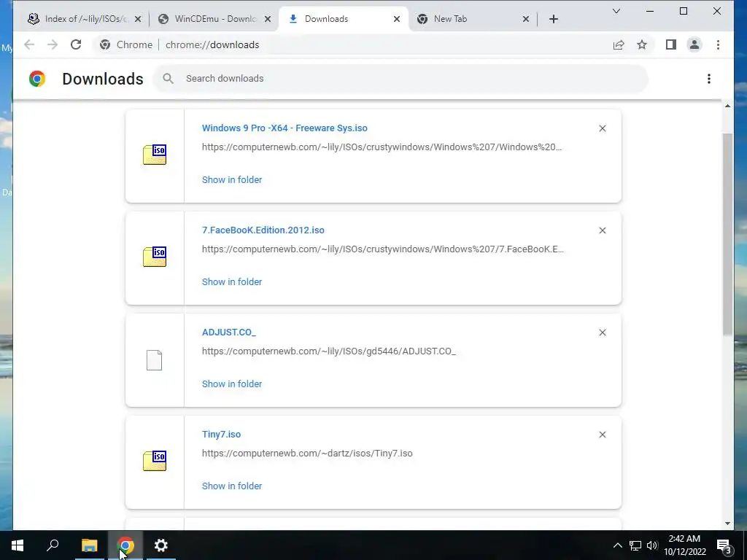Open 7.FaceBooK.Edition.2012.iso file link
747x560 pixels.
(x=263, y=230)
